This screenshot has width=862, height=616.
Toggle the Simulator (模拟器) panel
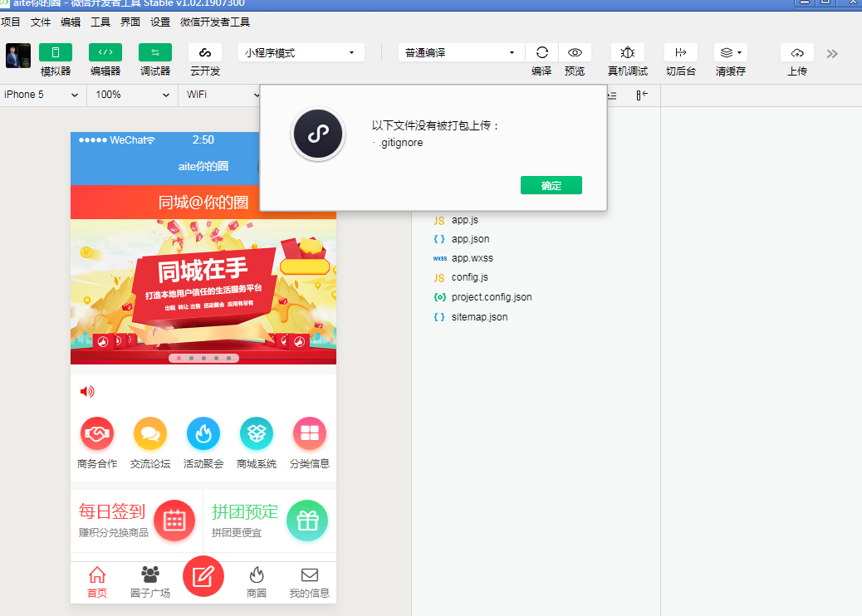[56, 52]
